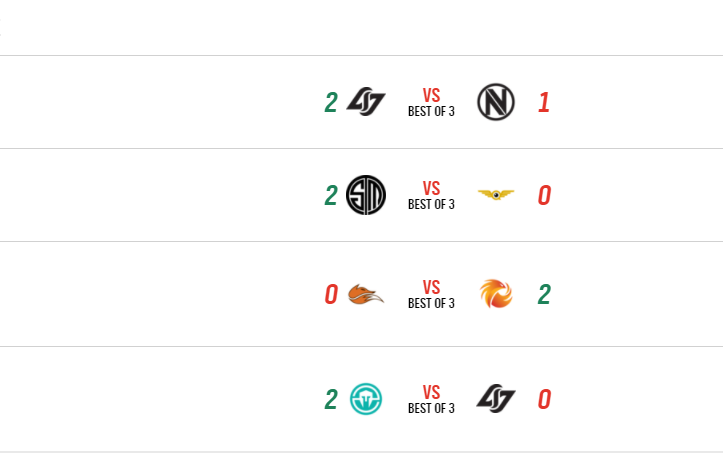Click Phoenix1's green score of 2
Viewport: 723px width, 453px height.
click(x=544, y=295)
